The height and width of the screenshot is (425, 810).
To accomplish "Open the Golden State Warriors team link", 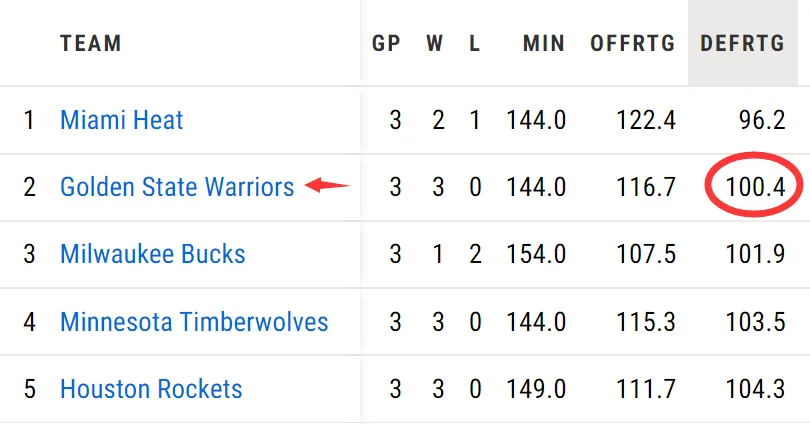I will tap(177, 186).
